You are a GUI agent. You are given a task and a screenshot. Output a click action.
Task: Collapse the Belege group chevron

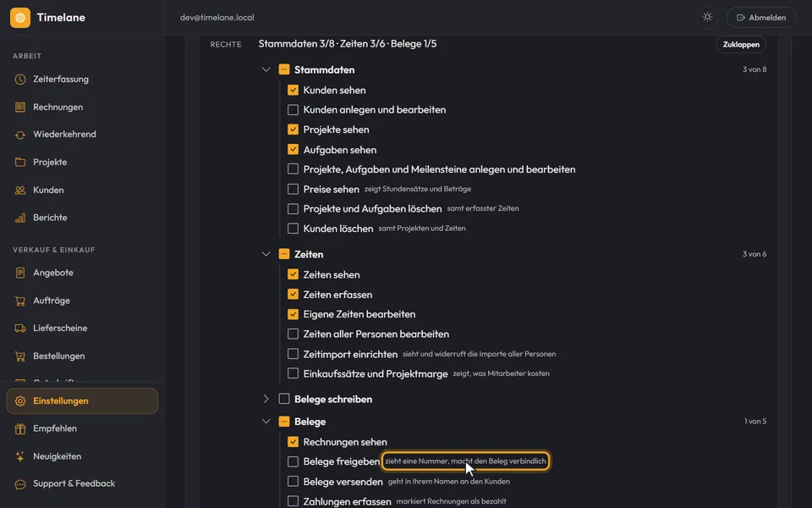tap(266, 422)
